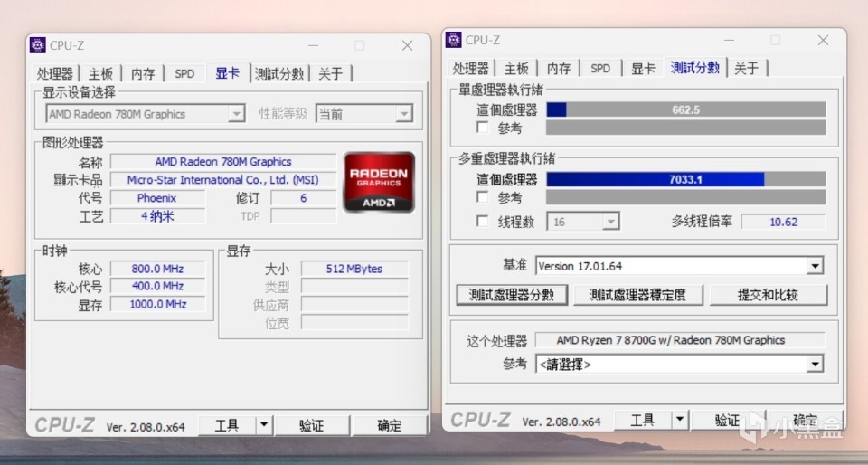Switch to 内存 tab in left window
868x465 pixels.
(x=143, y=73)
